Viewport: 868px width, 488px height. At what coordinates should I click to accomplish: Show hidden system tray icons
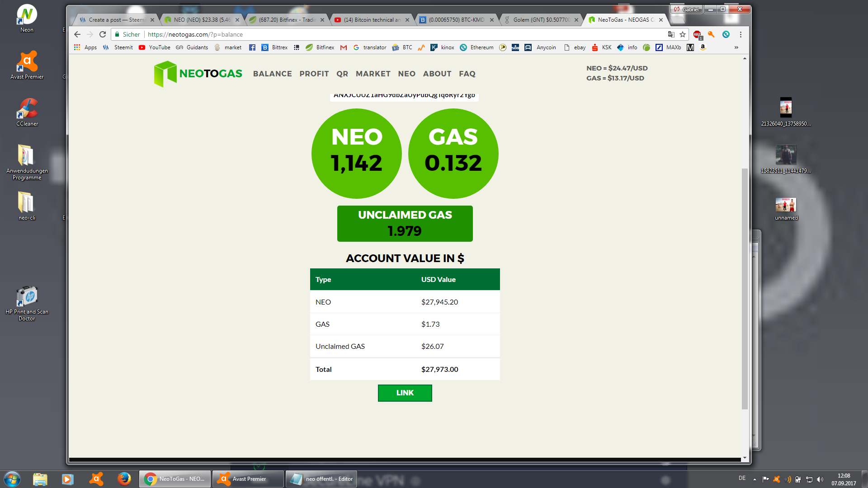coord(754,479)
